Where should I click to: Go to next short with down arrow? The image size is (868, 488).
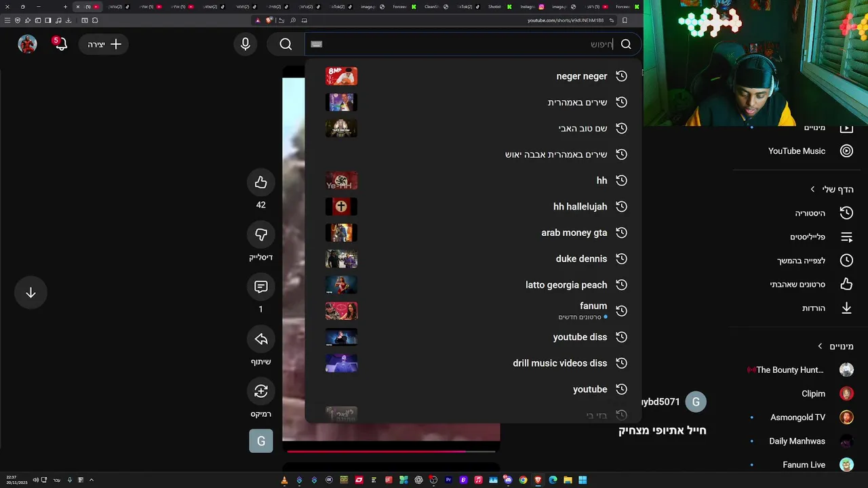click(x=31, y=293)
